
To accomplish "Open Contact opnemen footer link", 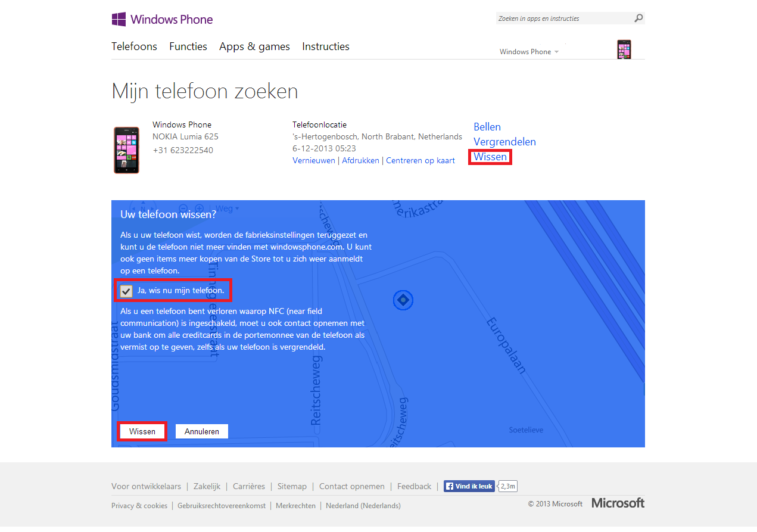I will pos(352,487).
